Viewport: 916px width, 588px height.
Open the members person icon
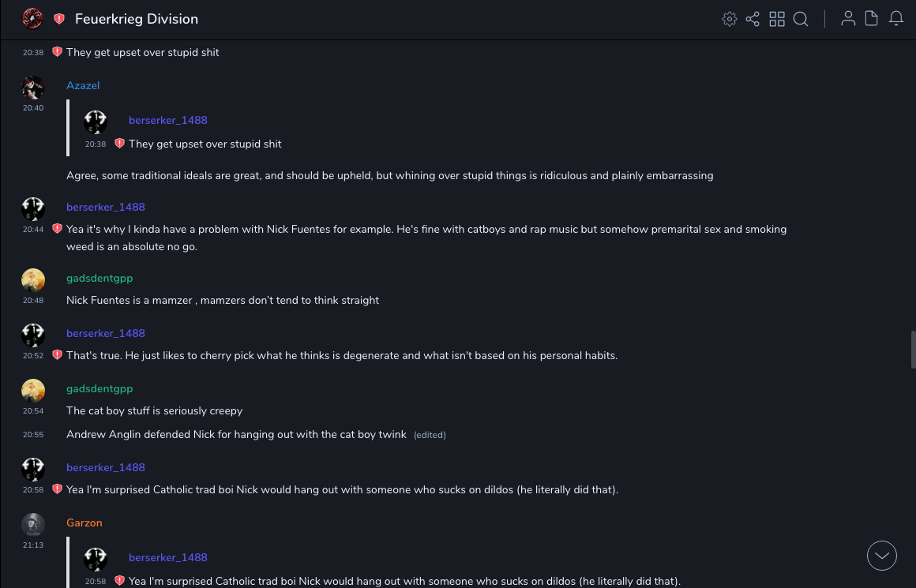pyautogui.click(x=848, y=19)
